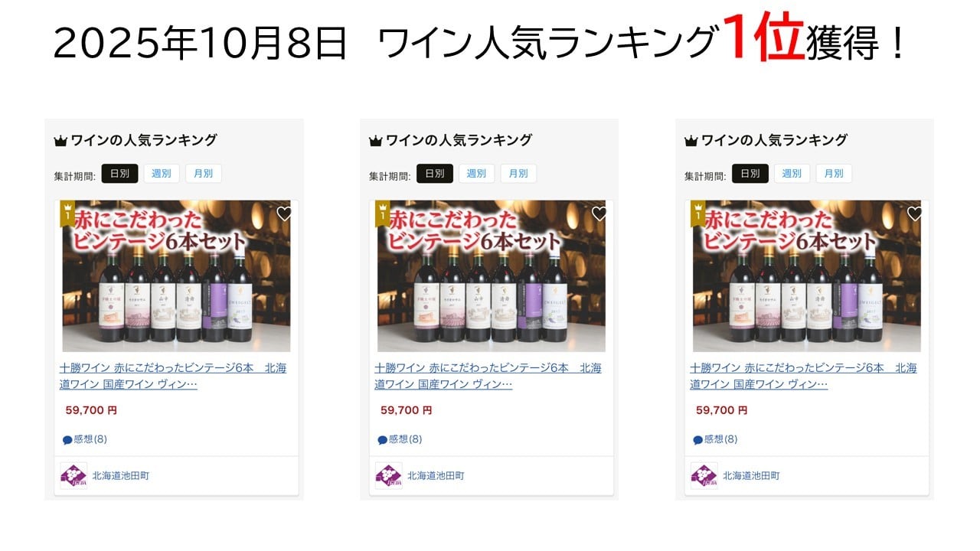The image size is (980, 551).
Task: Open 感想(8) reviews in left card
Action: (85, 439)
